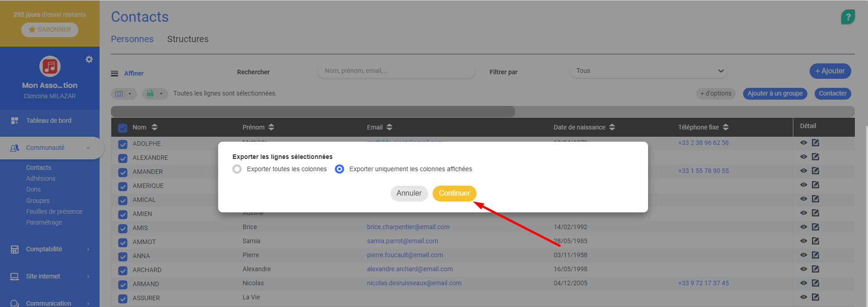Uncheck the AMANDER row checkbox
The height and width of the screenshot is (307, 868).
[123, 173]
